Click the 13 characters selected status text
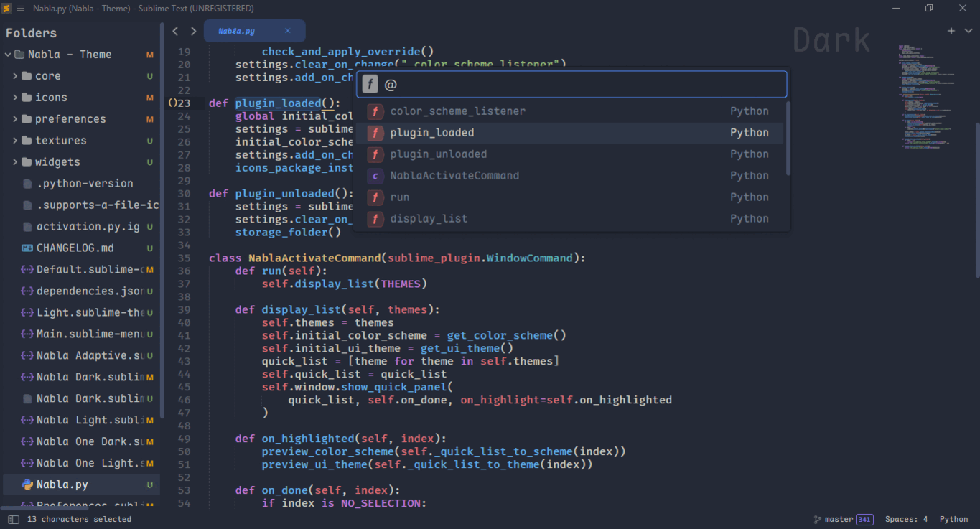 (79, 519)
